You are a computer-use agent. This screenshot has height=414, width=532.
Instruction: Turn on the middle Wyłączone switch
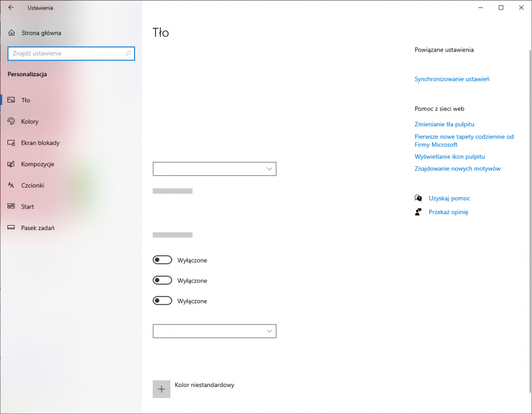(162, 280)
